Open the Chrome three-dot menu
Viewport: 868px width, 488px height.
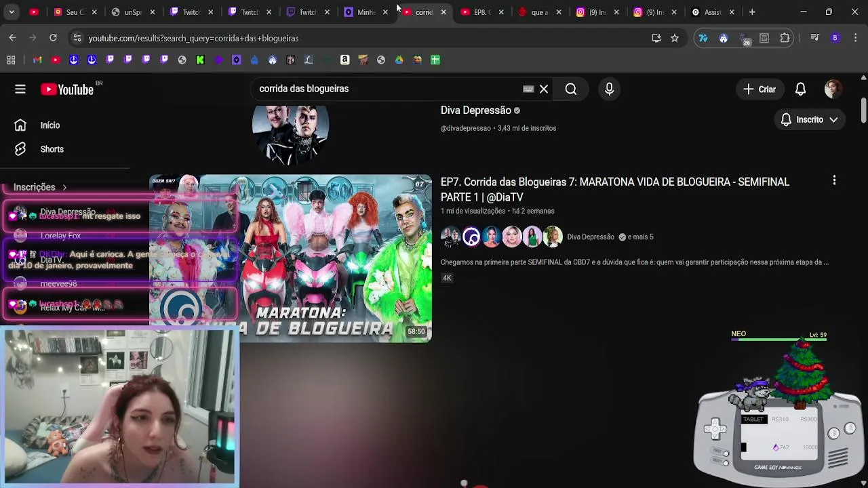856,38
